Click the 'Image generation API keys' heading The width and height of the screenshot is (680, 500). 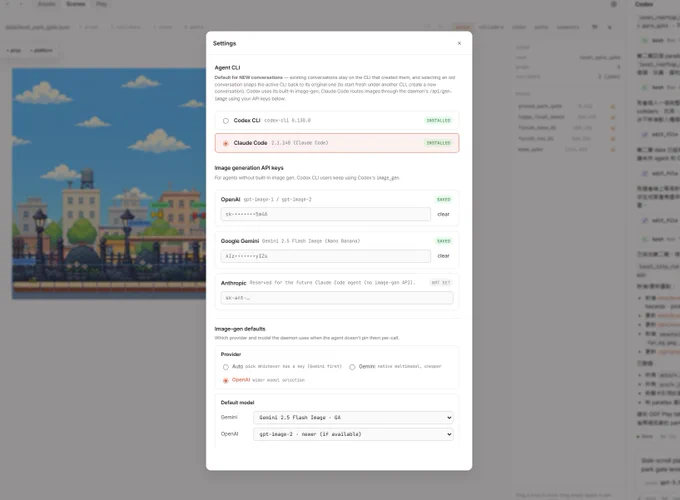249,168
